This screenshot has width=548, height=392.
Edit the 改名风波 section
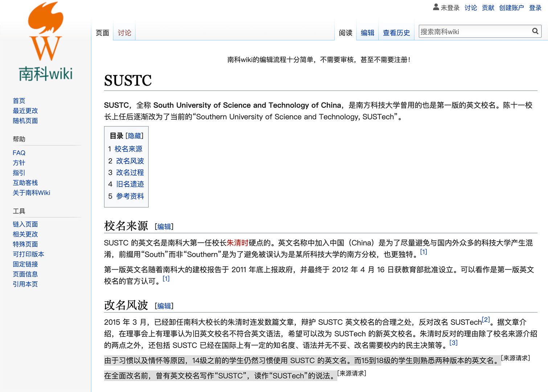tap(164, 306)
